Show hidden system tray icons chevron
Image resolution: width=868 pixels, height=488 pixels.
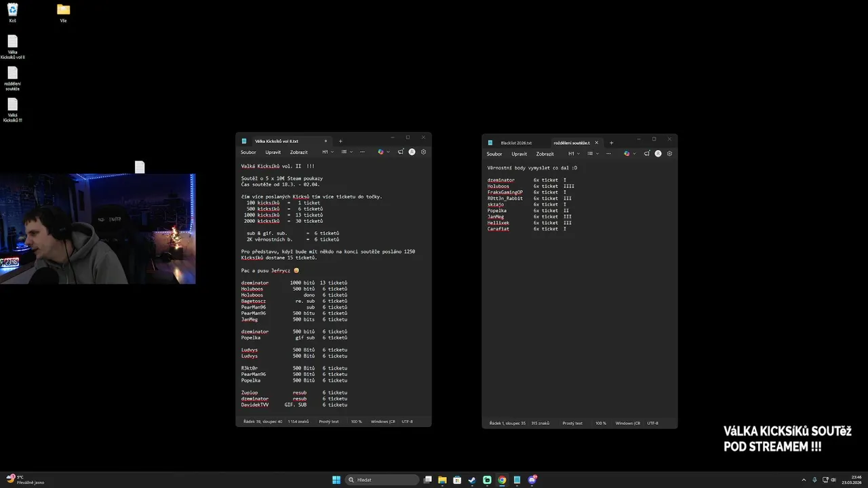coord(805,480)
